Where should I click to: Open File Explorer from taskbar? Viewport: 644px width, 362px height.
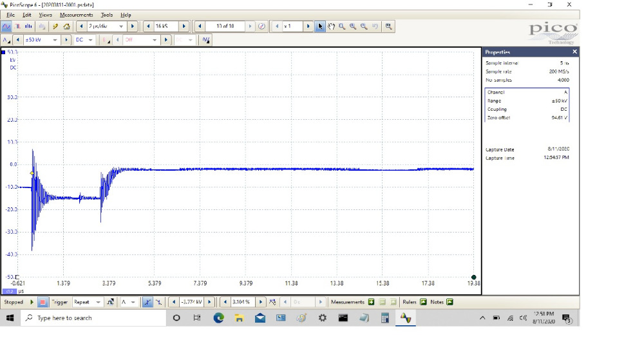point(239,318)
